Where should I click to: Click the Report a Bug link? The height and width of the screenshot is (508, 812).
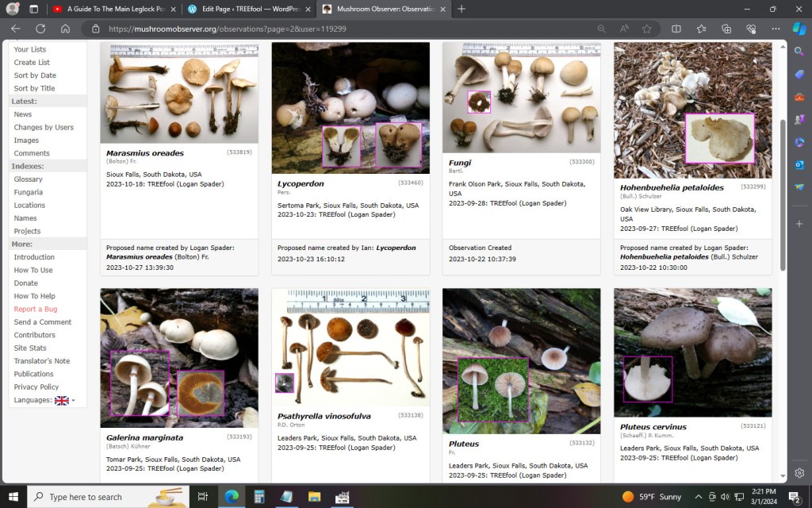coord(36,309)
